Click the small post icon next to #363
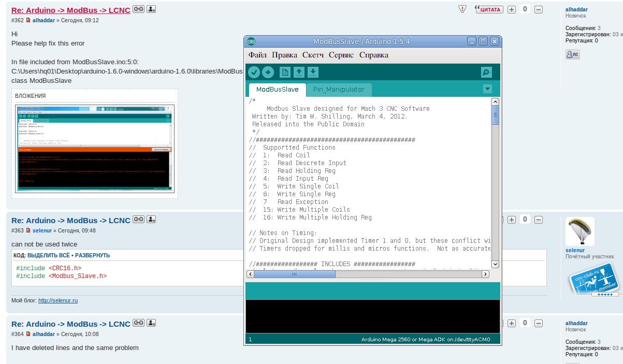Viewport: 623px width, 364px height. pos(28,231)
